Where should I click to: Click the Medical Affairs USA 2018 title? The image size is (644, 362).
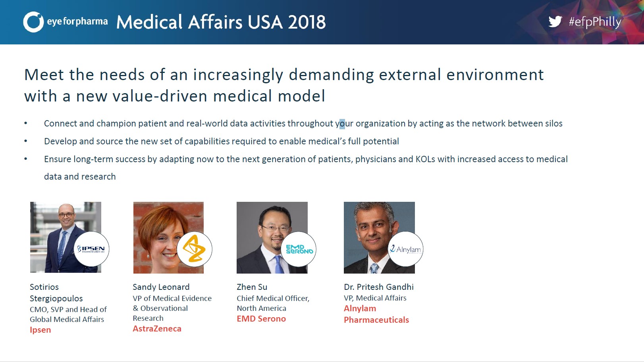coord(221,22)
